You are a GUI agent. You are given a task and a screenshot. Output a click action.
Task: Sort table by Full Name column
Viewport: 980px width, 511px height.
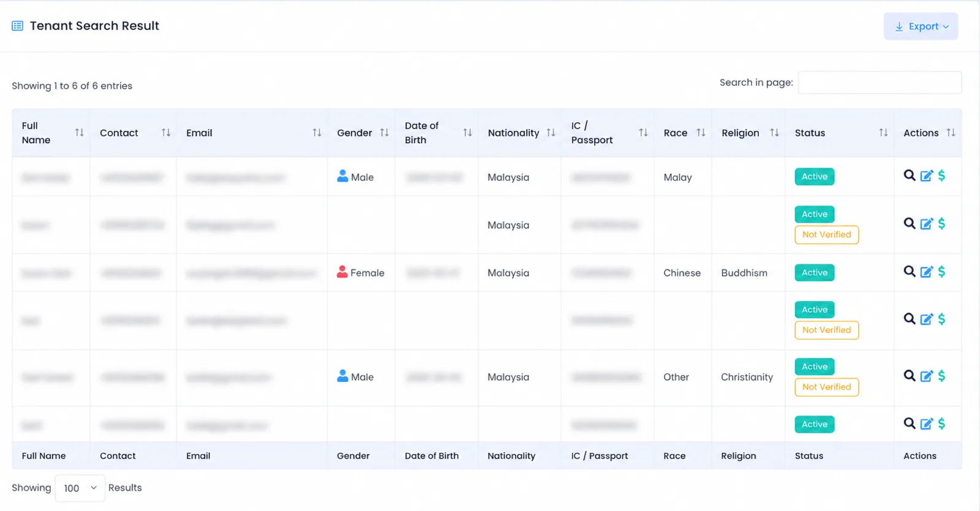(x=79, y=133)
